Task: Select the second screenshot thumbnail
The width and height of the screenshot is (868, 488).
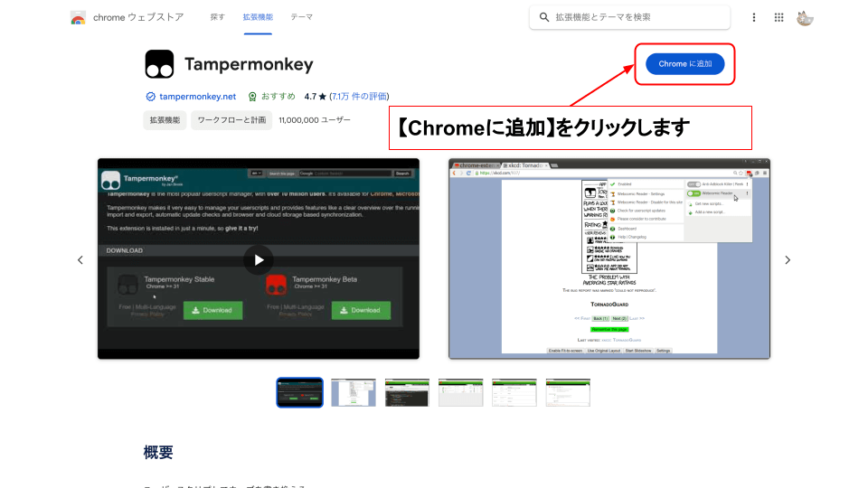Action: [x=354, y=392]
